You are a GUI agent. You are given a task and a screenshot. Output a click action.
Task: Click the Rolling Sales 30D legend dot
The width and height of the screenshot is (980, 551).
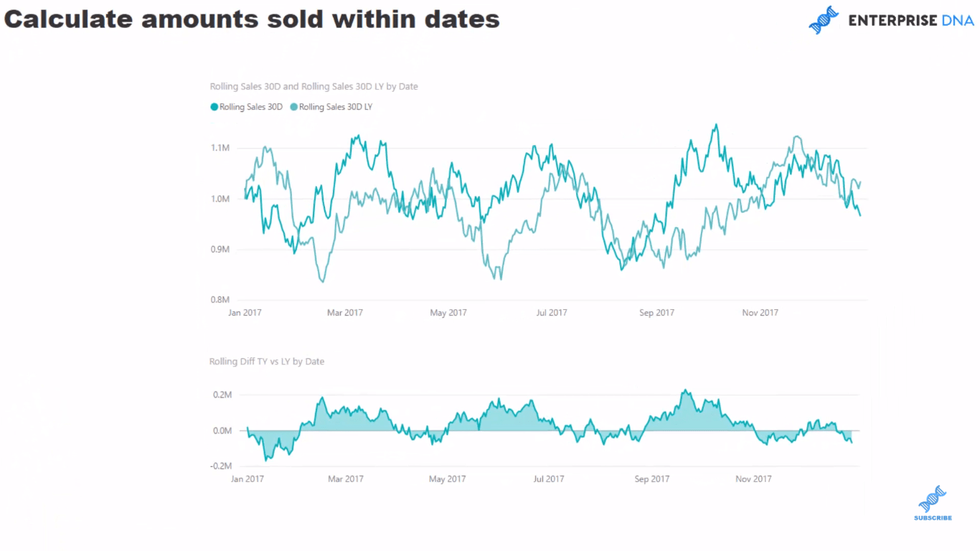click(214, 107)
